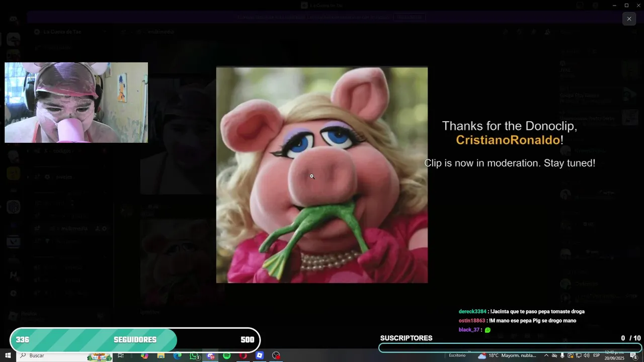
Task: Open the OneDrive tray icon
Action: 554,355
